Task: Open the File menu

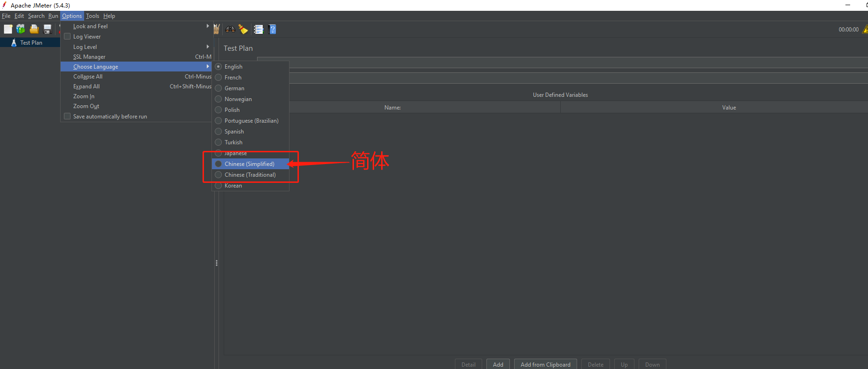Action: click(x=6, y=16)
